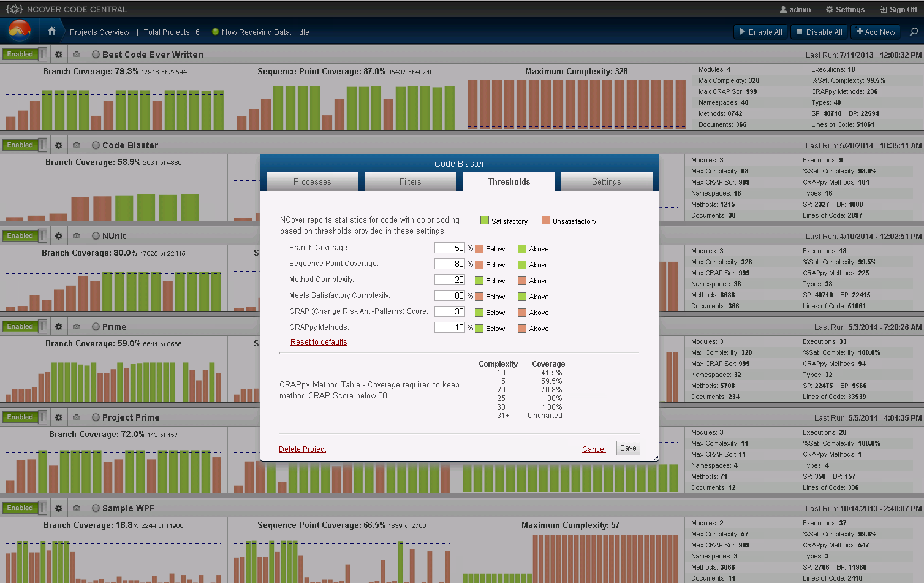Open the home icon in navigation bar
The image size is (924, 583).
pos(51,31)
